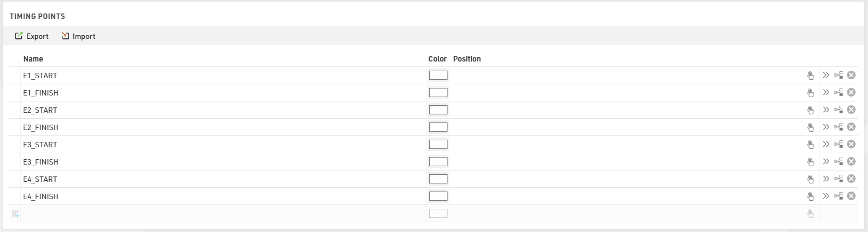
Task: Delete the E4_START timing point
Action: click(851, 179)
